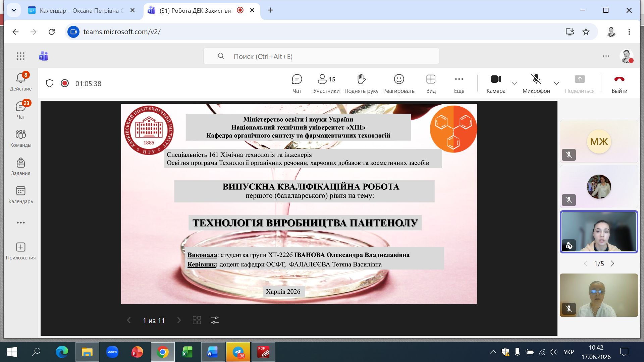644x362 pixels.
Task: Click the meeting shield security icon
Action: (50, 83)
